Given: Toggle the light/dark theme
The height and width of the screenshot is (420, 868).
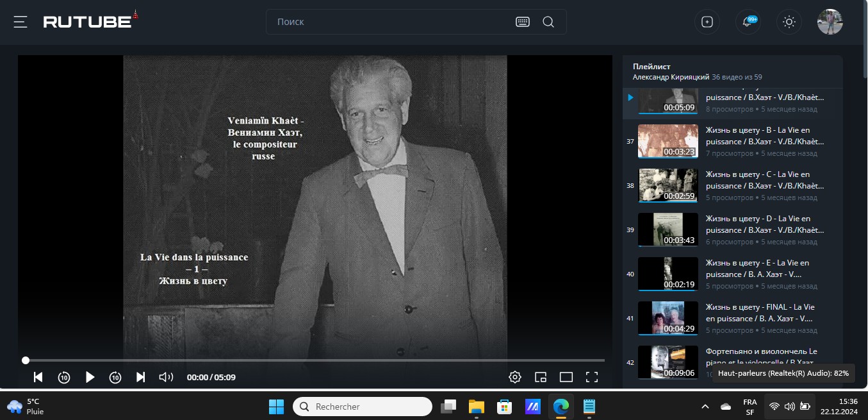Looking at the screenshot, I should [789, 22].
